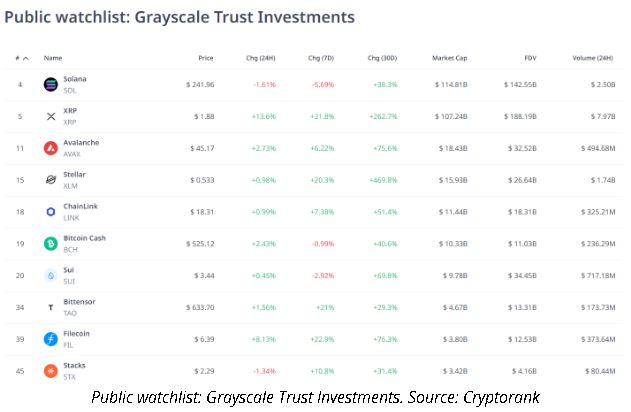Screen dimensions: 631x412
Task: Click the Name column header
Action: pos(53,58)
